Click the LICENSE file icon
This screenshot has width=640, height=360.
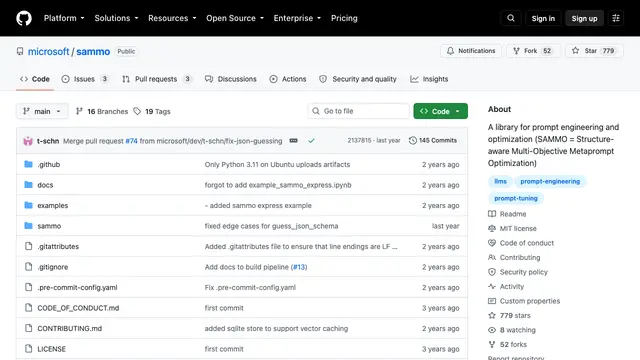click(28, 349)
